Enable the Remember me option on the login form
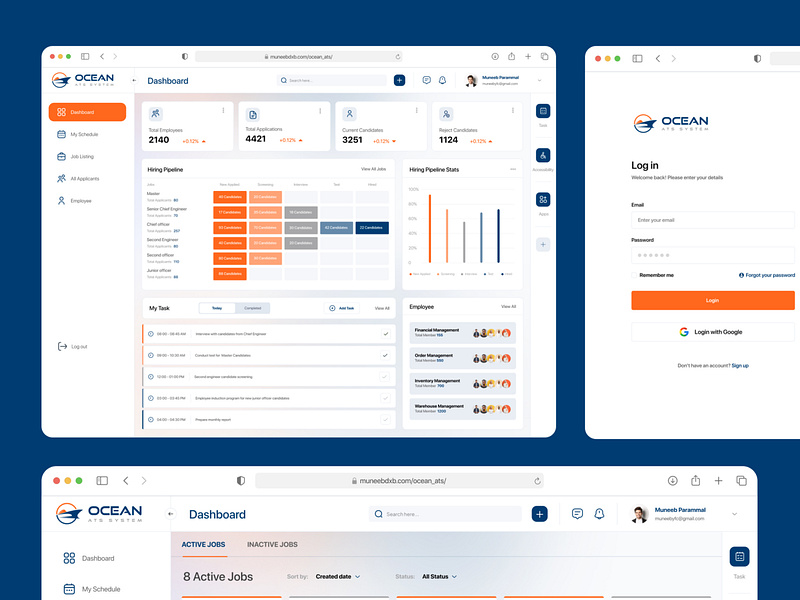The height and width of the screenshot is (600, 800). (634, 275)
